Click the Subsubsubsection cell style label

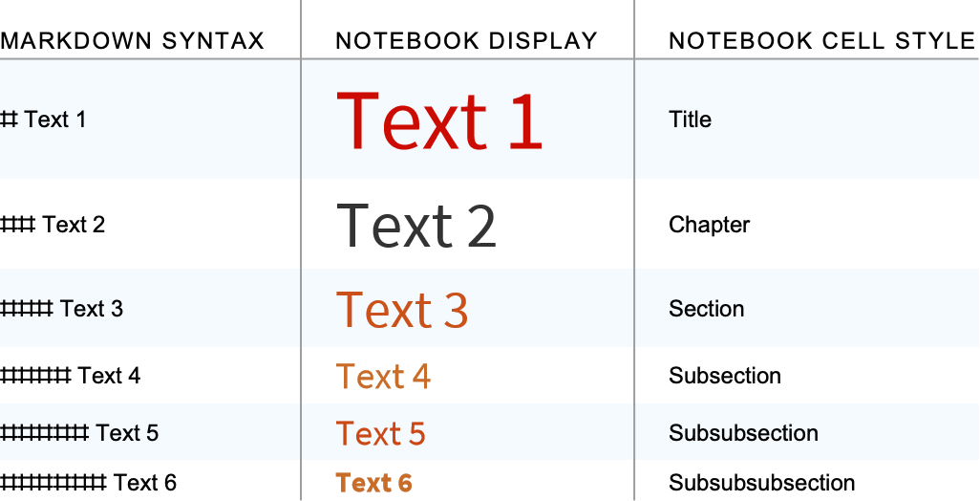(762, 482)
